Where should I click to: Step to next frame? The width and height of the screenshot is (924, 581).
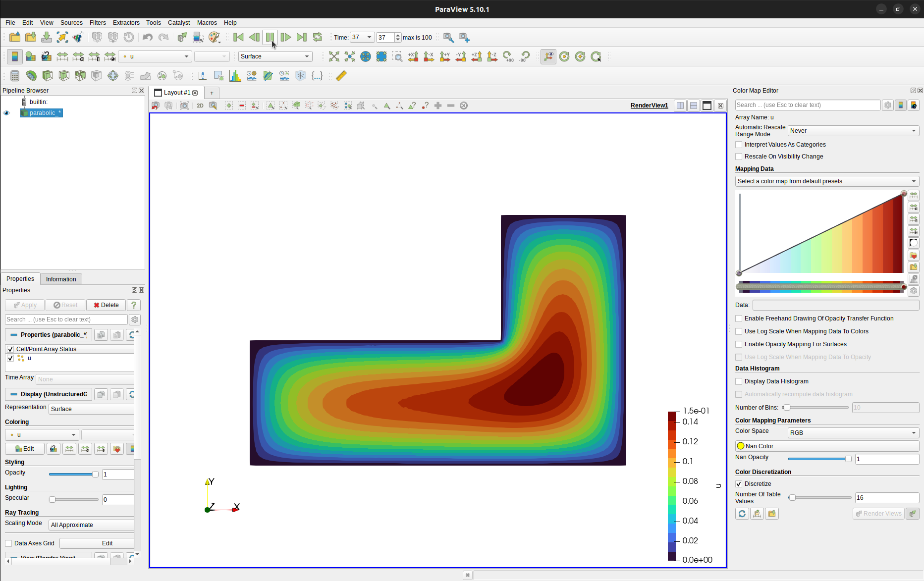[286, 37]
